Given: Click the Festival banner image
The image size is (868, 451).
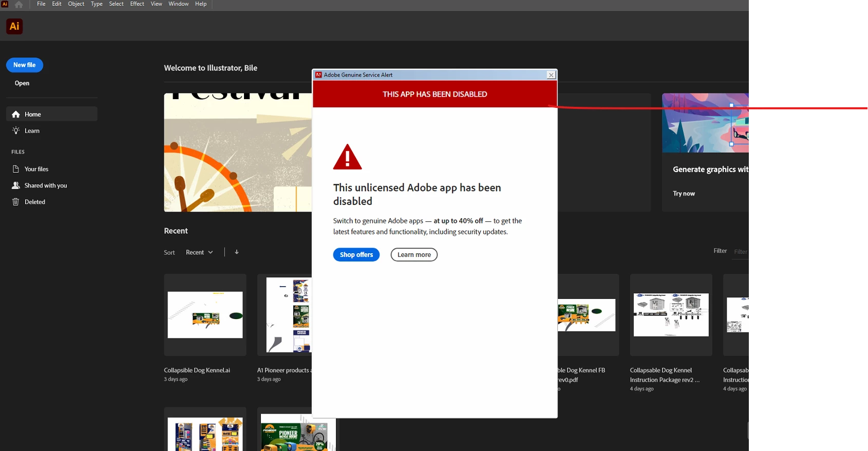Looking at the screenshot, I should 238,153.
